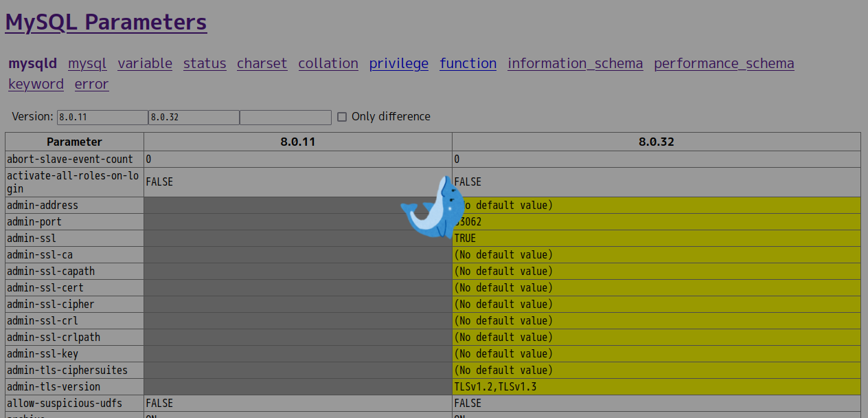Click the admin-tls-ciphersuites "(No default value)" cell
This screenshot has width=868, height=418.
point(656,370)
